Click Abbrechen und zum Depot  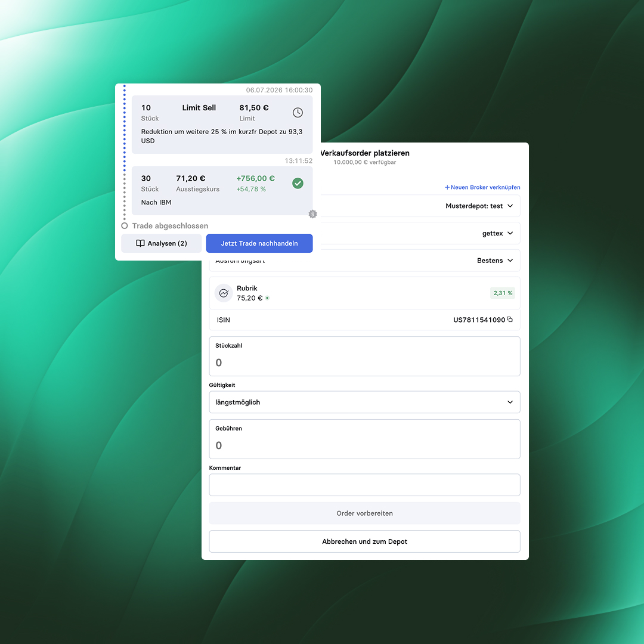coord(365,541)
